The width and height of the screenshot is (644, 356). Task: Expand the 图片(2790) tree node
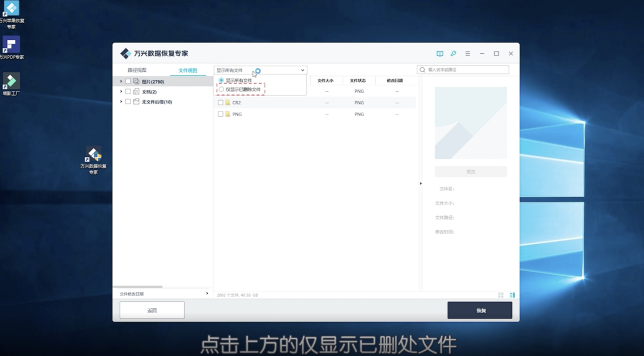121,81
